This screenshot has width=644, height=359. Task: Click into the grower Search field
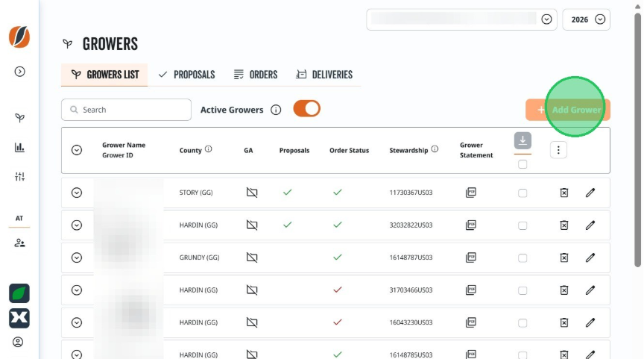coord(126,110)
